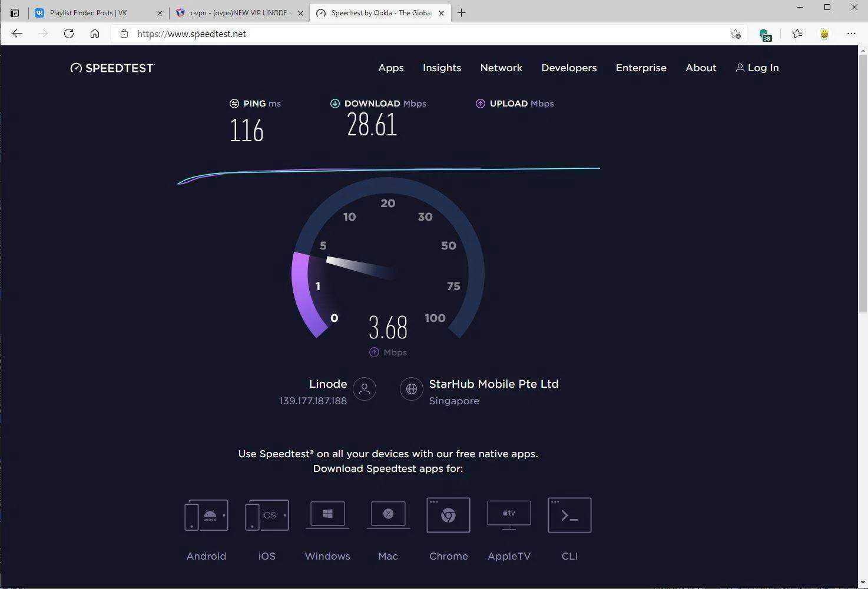Click the IP address 139.177.187.188
Viewport: 868px width, 589px height.
pos(313,401)
